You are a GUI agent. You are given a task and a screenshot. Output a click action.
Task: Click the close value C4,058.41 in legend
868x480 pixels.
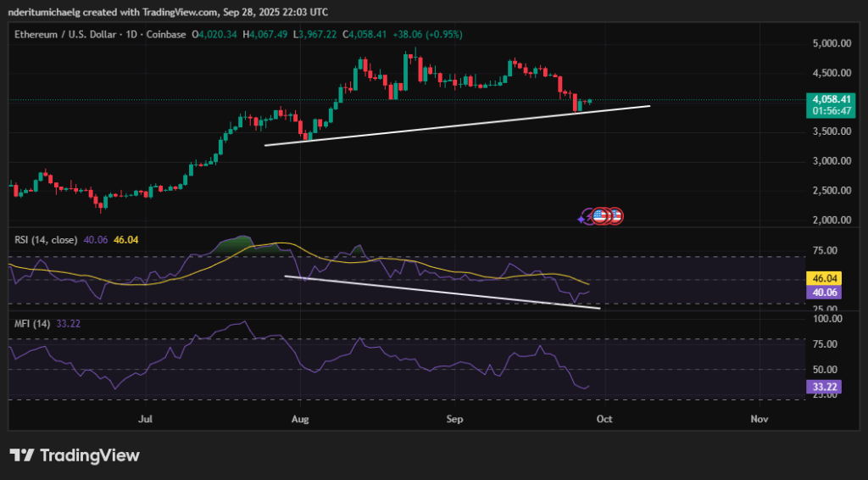(x=364, y=34)
